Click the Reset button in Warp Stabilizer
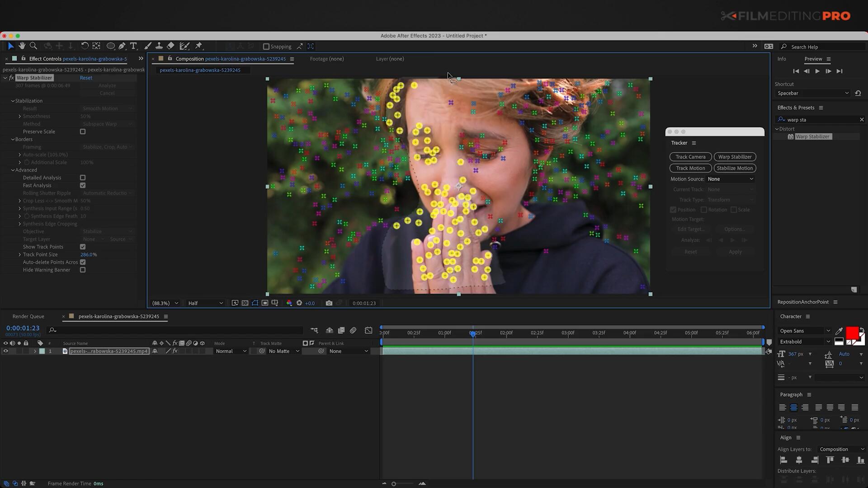 tap(86, 77)
